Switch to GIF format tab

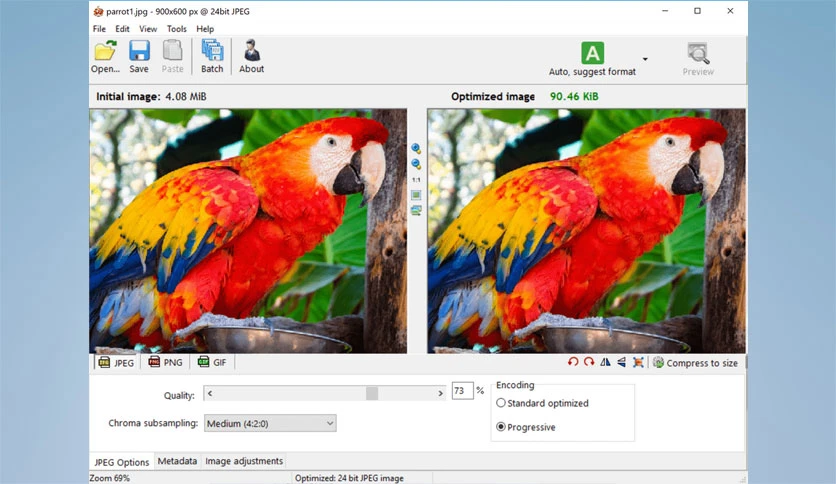click(212, 362)
